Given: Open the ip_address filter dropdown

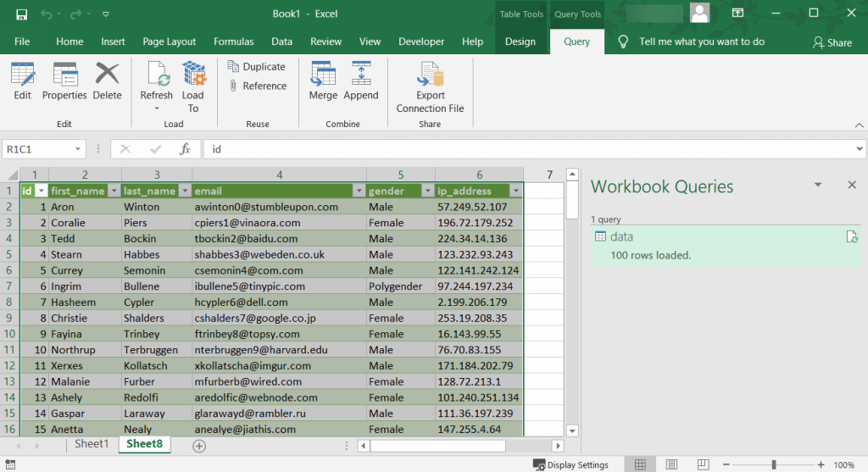Looking at the screenshot, I should coord(516,191).
